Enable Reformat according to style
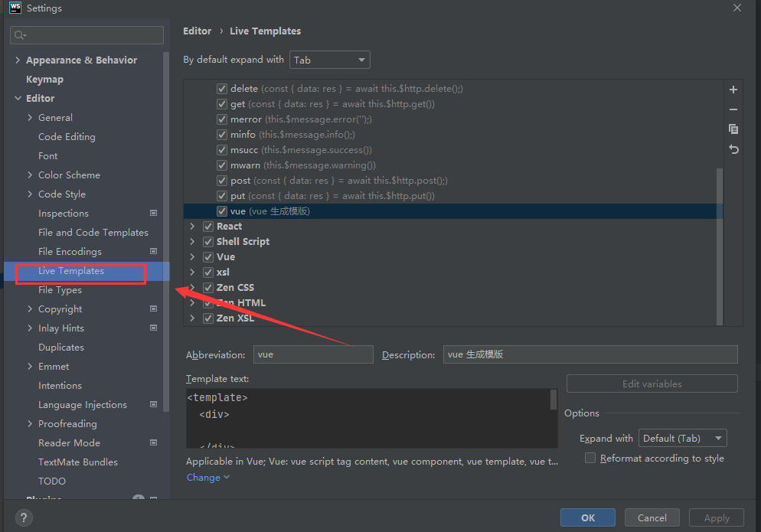The image size is (761, 532). pyautogui.click(x=590, y=458)
